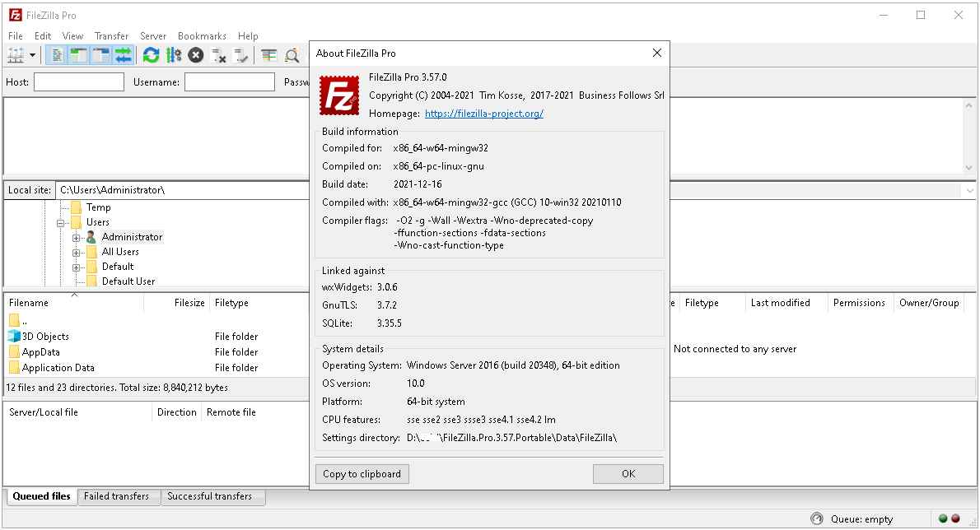
Task: Open the View menu
Action: [72, 36]
